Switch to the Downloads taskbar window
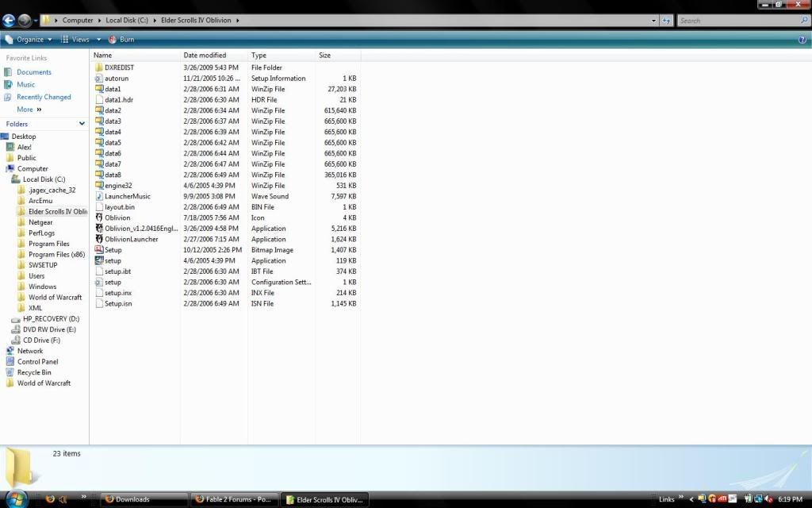Image resolution: width=812 pixels, height=508 pixels. (x=144, y=499)
